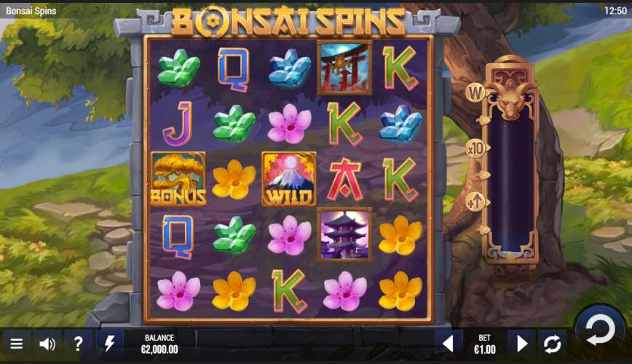The width and height of the screenshot is (632, 364).
Task: Click the Balance €2,000.00 display
Action: click(159, 344)
